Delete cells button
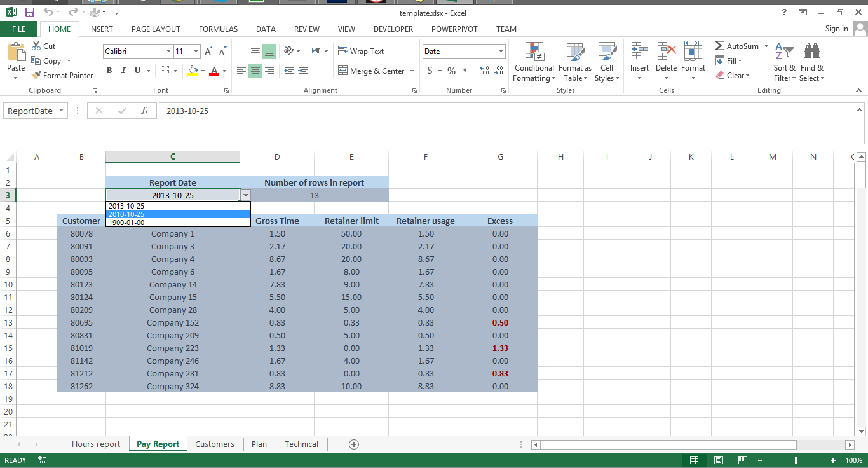Viewport: 868px width, 468px height. [x=666, y=62]
